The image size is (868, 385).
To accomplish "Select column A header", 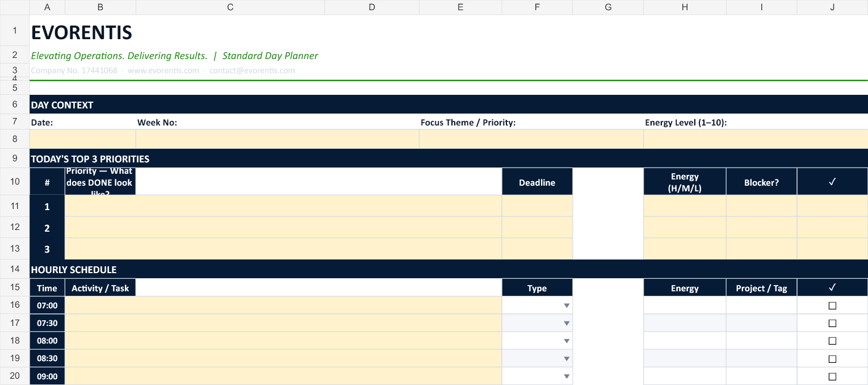I will coord(47,7).
